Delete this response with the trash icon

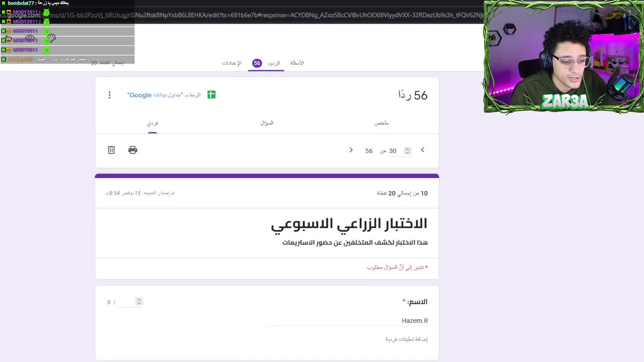pyautogui.click(x=111, y=150)
